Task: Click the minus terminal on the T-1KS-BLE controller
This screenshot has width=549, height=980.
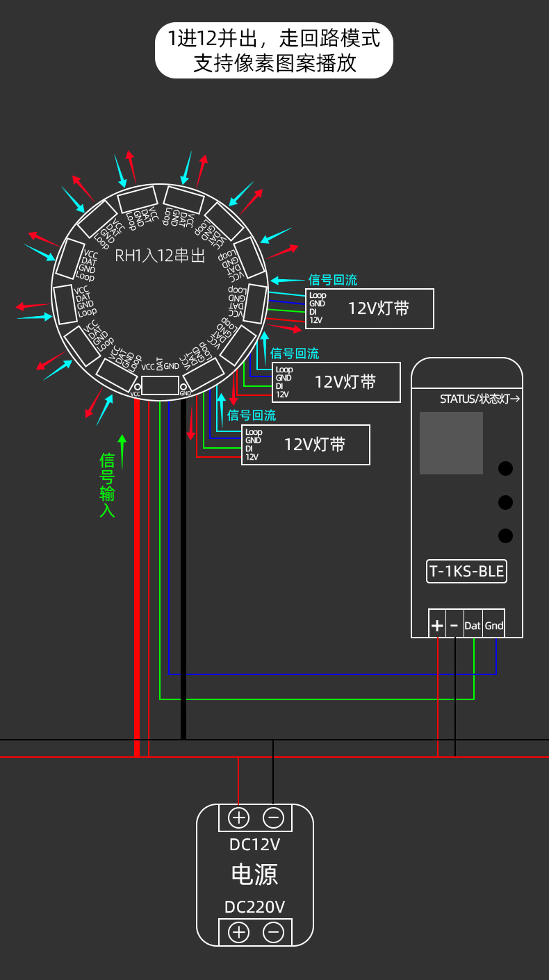Action: tap(454, 625)
